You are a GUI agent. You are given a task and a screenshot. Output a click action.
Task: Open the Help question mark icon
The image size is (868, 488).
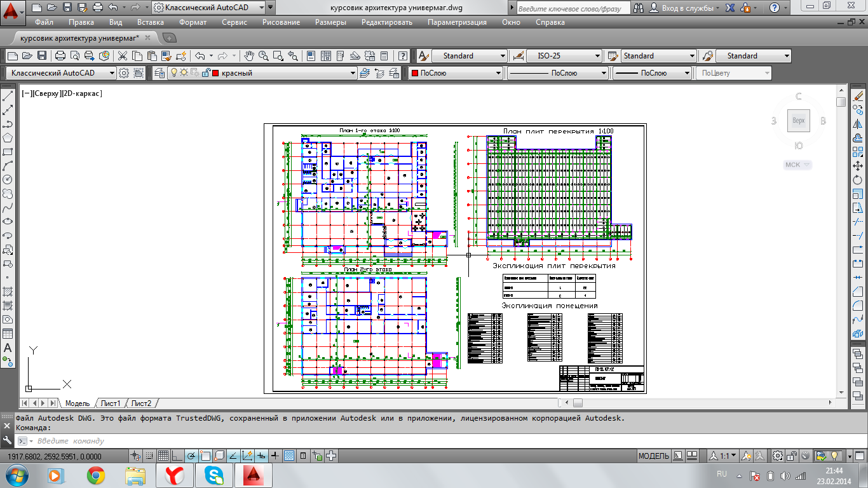(402, 55)
